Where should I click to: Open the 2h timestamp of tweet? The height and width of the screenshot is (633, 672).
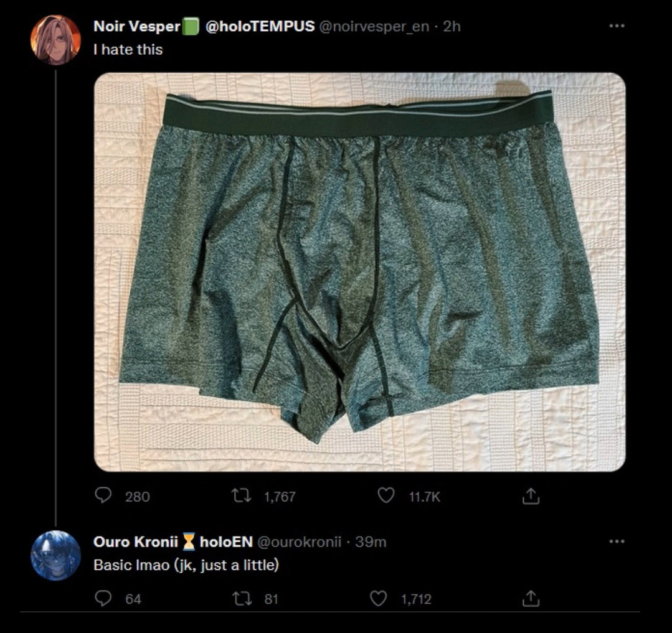[452, 27]
